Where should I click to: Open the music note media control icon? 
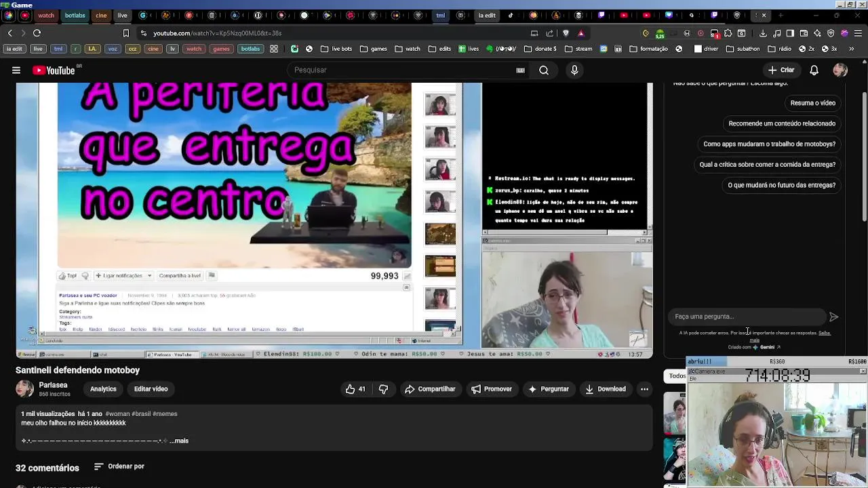[776, 33]
